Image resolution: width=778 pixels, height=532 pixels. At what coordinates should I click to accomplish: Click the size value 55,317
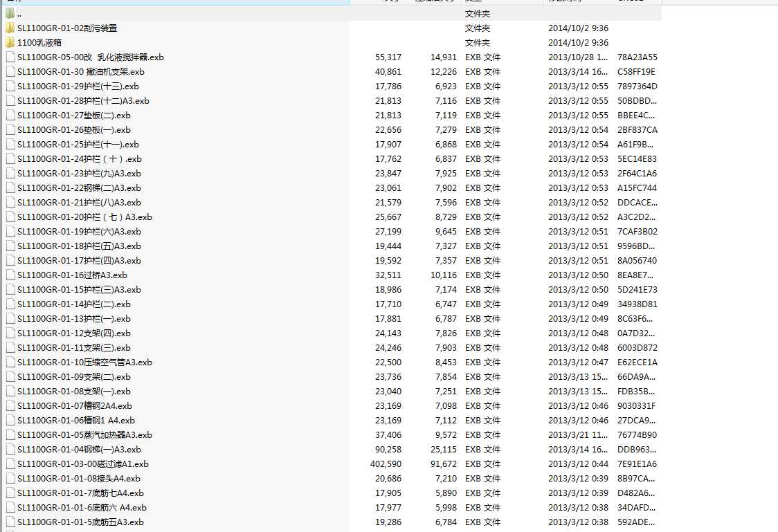click(388, 57)
